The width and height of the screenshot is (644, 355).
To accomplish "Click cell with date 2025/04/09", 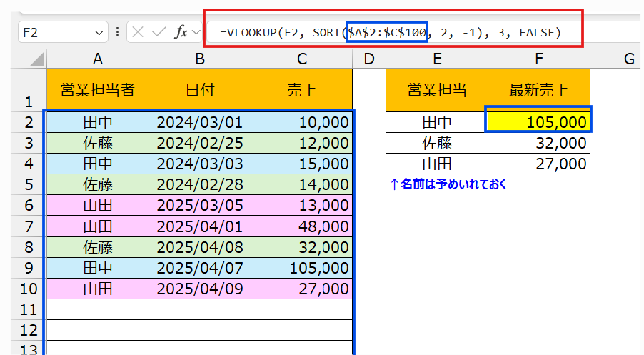I will click(x=200, y=288).
